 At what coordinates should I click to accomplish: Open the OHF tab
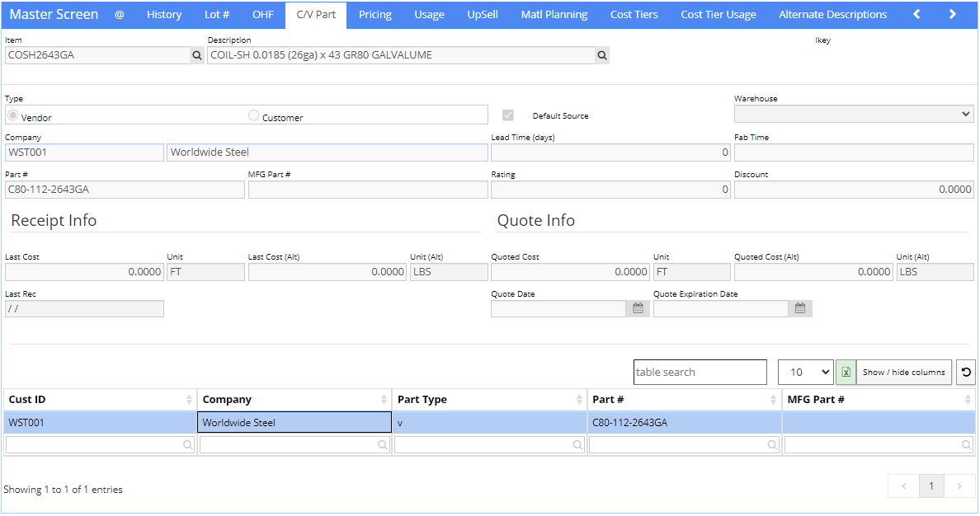tap(263, 14)
